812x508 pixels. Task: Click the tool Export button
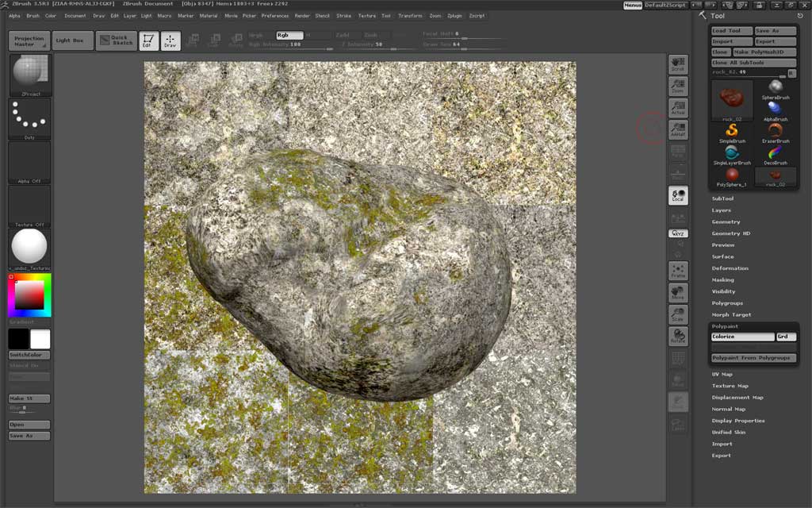(x=775, y=41)
